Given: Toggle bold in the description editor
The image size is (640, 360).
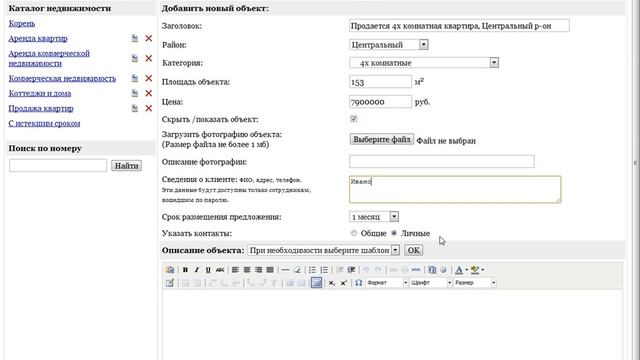Looking at the screenshot, I should click(x=185, y=270).
